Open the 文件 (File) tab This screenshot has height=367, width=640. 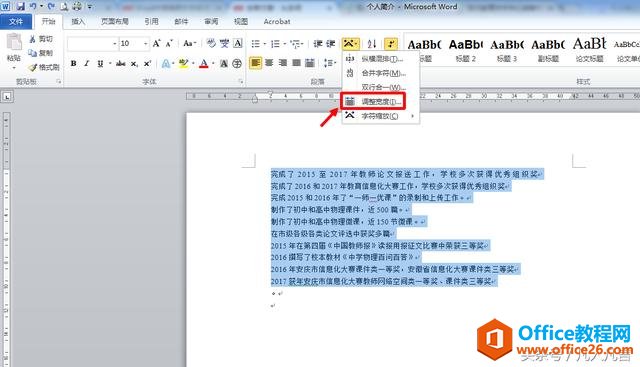pyautogui.click(x=16, y=22)
